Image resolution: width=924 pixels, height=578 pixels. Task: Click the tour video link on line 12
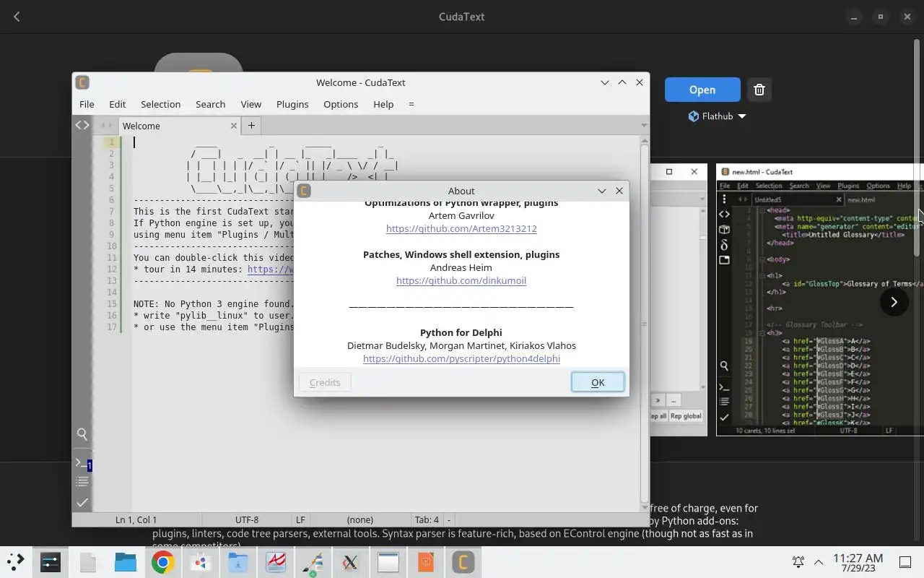pos(271,269)
